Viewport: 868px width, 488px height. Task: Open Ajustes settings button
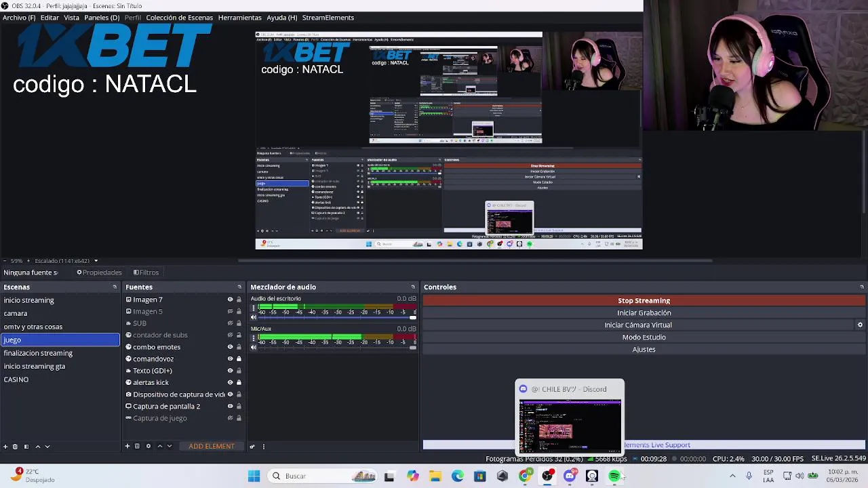click(x=644, y=349)
